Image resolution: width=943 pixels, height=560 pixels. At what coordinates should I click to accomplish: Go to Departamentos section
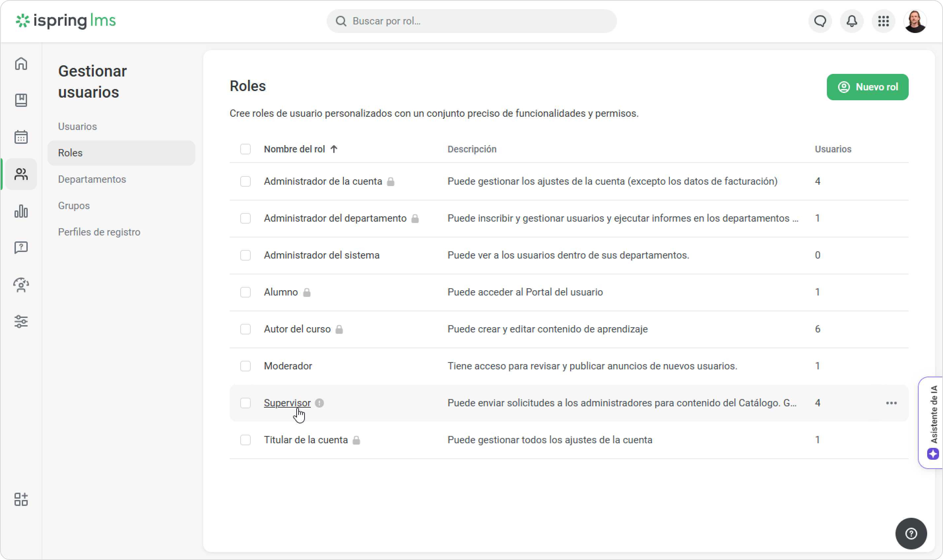pyautogui.click(x=92, y=179)
